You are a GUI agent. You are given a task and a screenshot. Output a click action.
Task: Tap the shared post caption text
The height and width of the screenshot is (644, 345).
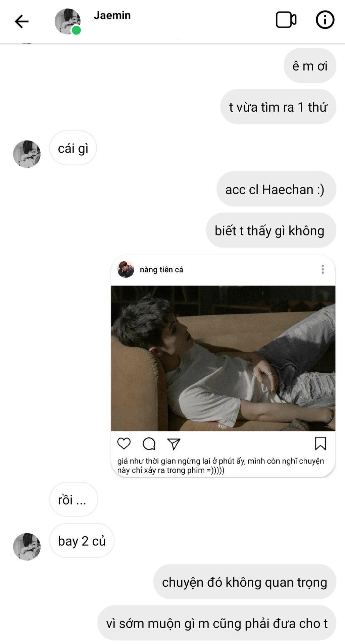(x=220, y=466)
